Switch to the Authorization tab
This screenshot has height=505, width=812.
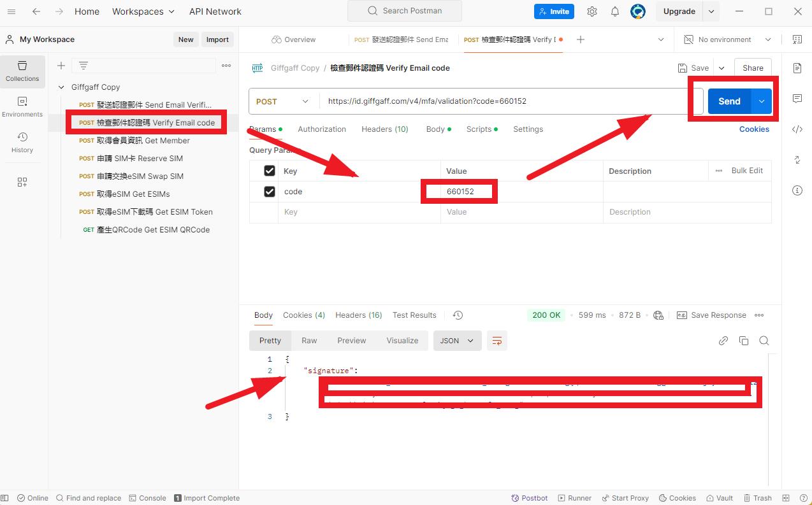tap(322, 129)
